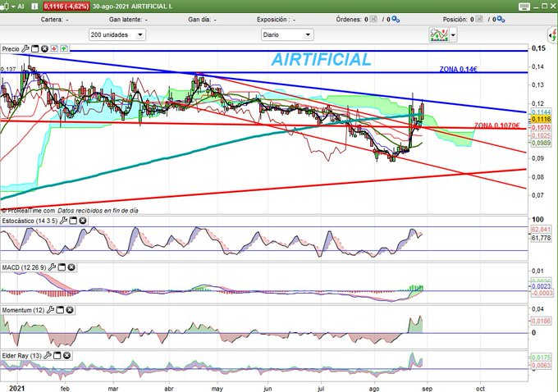The width and height of the screenshot is (558, 392).
Task: Open the Diario timeframe dropdown
Action: [x=287, y=35]
